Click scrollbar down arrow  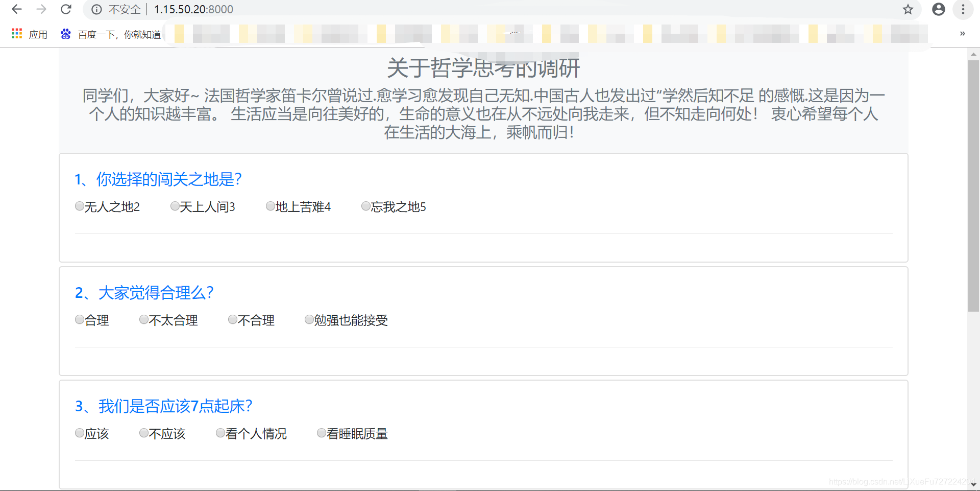[x=973, y=484]
